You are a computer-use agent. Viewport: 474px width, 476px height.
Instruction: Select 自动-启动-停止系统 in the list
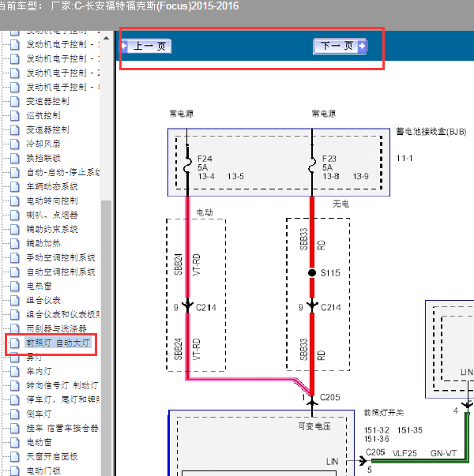[x=63, y=172]
